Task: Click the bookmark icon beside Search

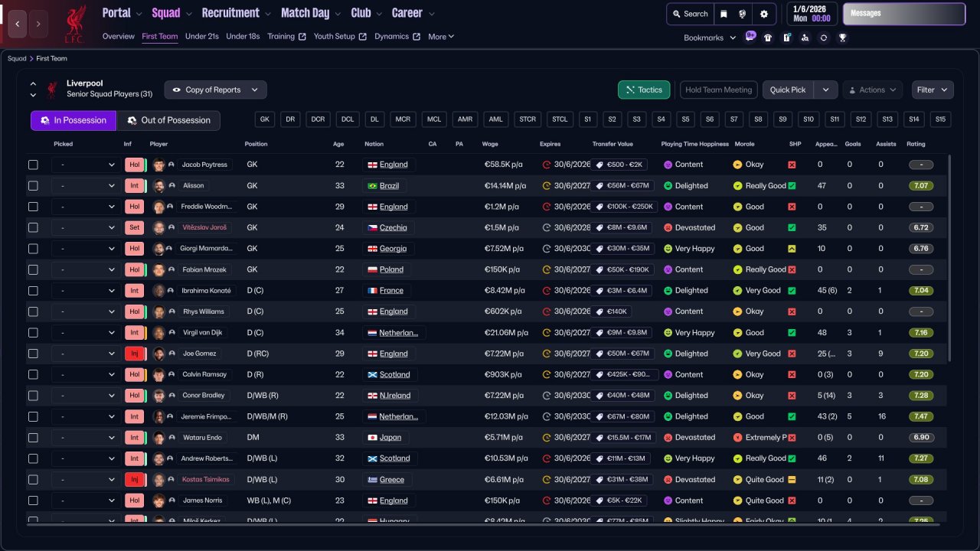Action: coord(724,14)
